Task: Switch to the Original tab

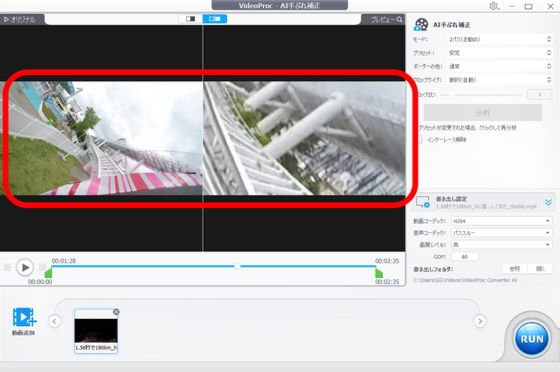Action: click(x=21, y=20)
